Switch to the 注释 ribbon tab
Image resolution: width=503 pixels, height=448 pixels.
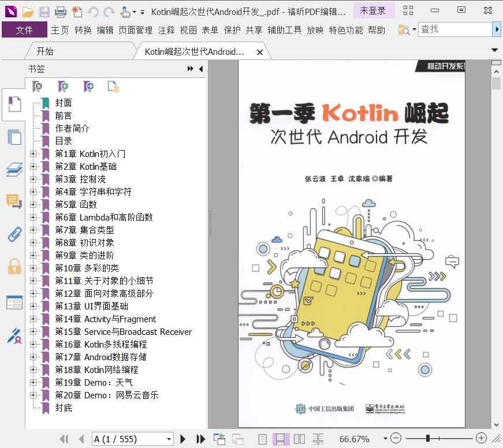tap(166, 30)
